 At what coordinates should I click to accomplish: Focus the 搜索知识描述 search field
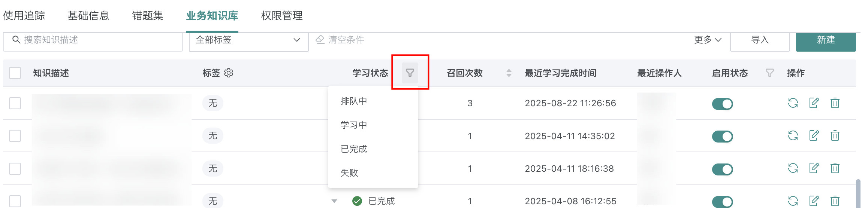pyautogui.click(x=97, y=40)
